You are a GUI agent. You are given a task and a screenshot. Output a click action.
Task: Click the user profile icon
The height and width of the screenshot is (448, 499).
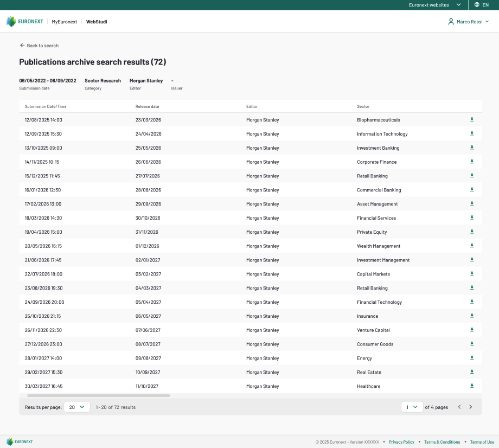point(451,22)
